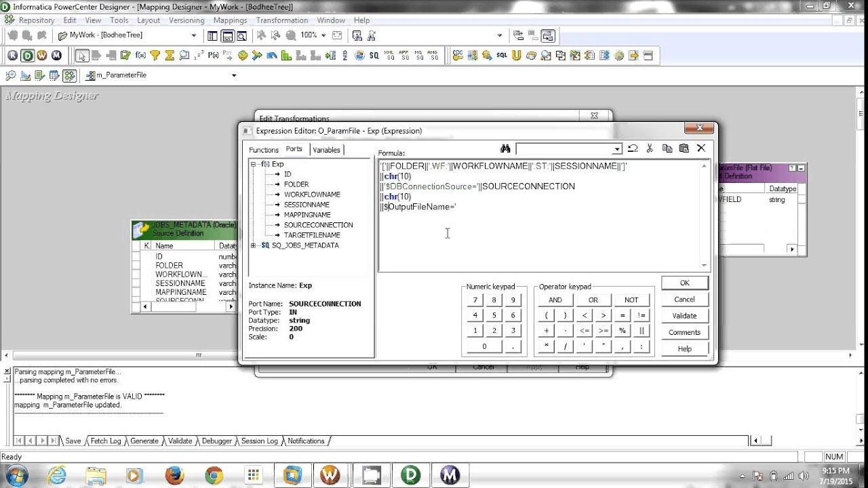
Task: Open the Designer tool (D icon)
Action: pos(27,56)
